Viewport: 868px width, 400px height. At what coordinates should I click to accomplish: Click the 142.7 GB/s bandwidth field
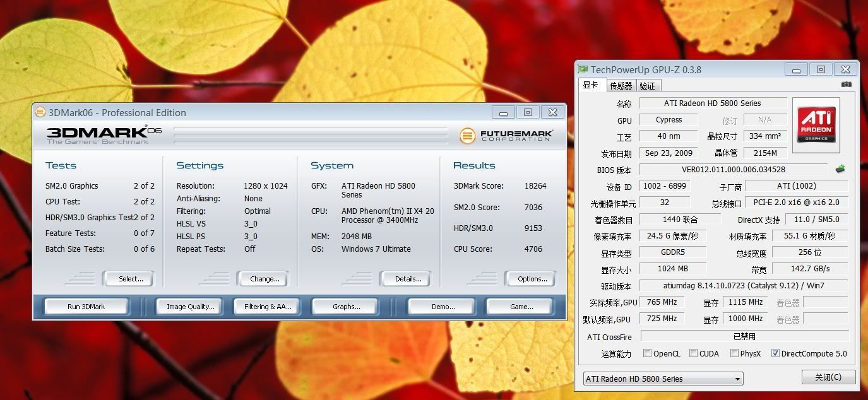tap(811, 269)
